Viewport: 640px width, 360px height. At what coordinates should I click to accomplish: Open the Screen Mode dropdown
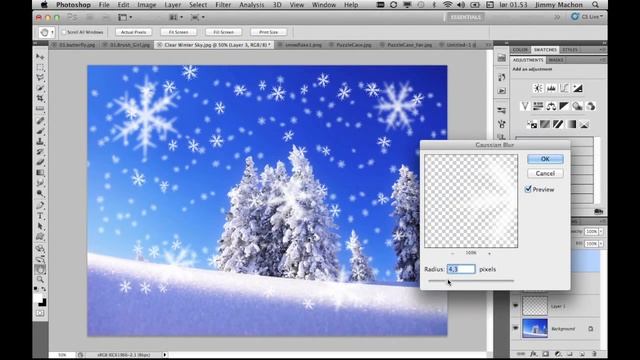[198, 17]
